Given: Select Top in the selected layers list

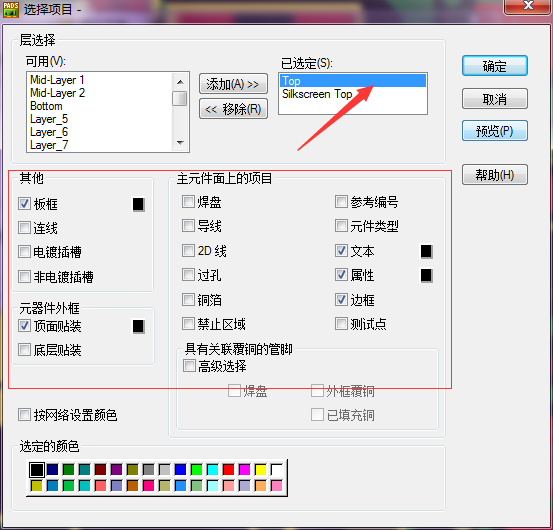Looking at the screenshot, I should [x=353, y=81].
